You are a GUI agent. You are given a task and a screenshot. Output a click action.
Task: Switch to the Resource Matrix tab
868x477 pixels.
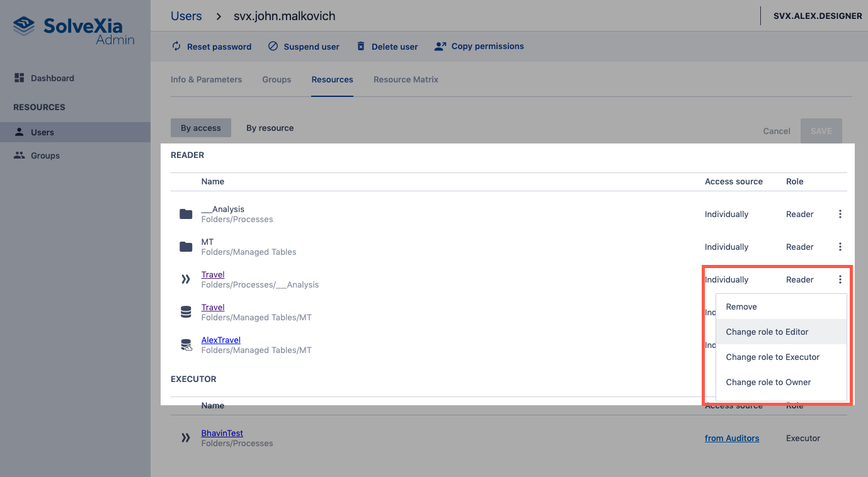pos(406,79)
